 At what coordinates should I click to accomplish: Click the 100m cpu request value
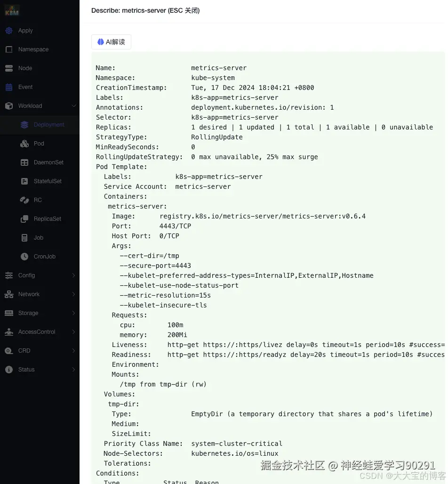click(175, 325)
